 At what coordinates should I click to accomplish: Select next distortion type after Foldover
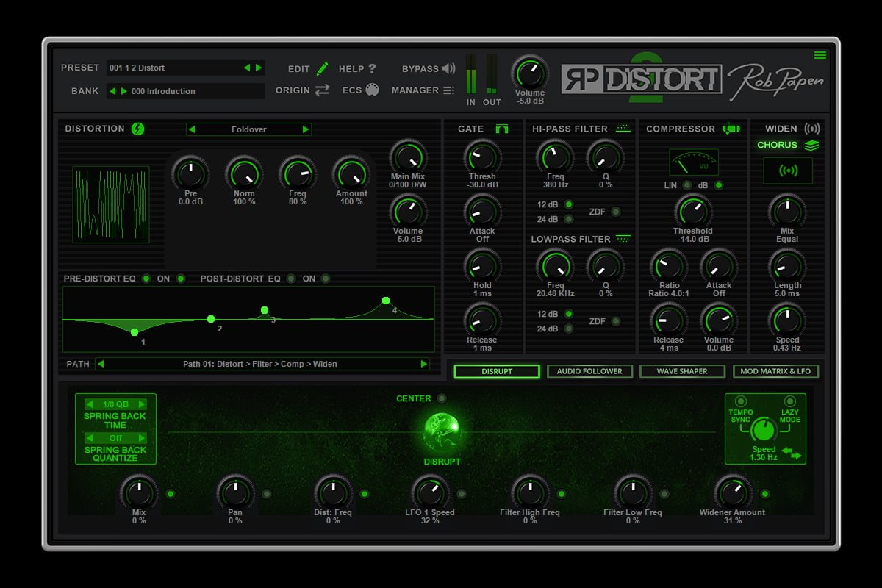point(305,129)
